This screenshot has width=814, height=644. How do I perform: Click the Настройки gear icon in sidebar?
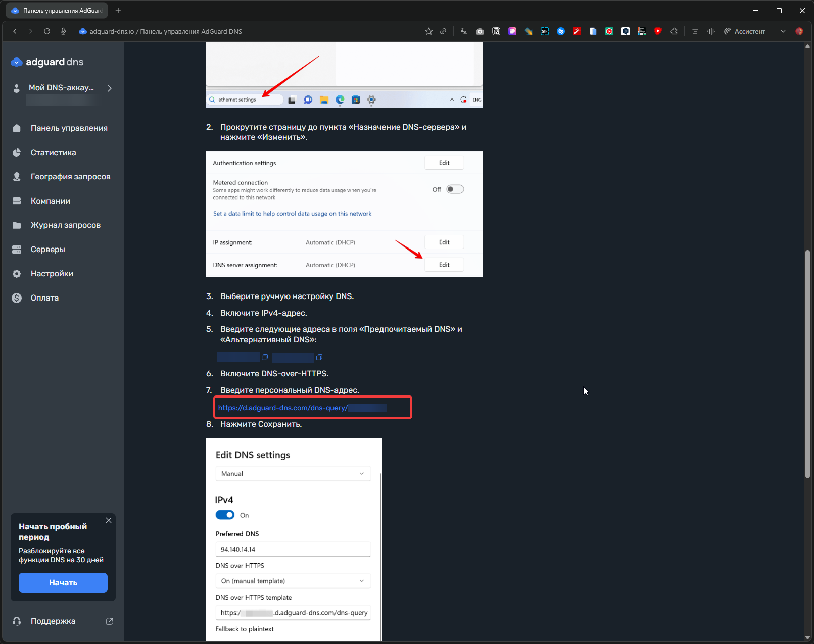[17, 274]
